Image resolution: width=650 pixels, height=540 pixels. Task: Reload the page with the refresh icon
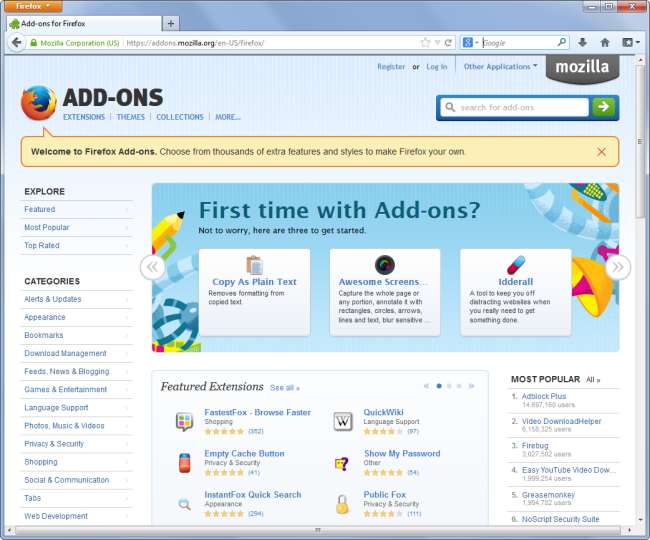click(448, 43)
